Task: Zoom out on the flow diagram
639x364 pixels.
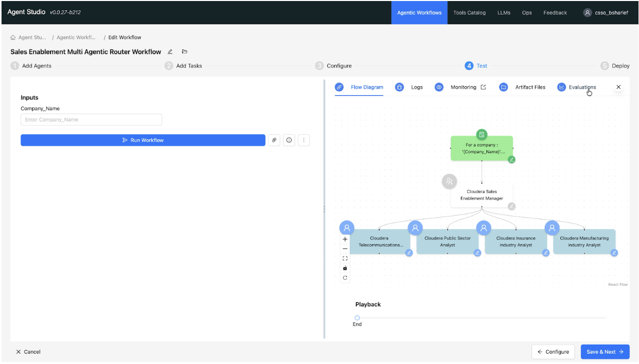Action: click(345, 249)
